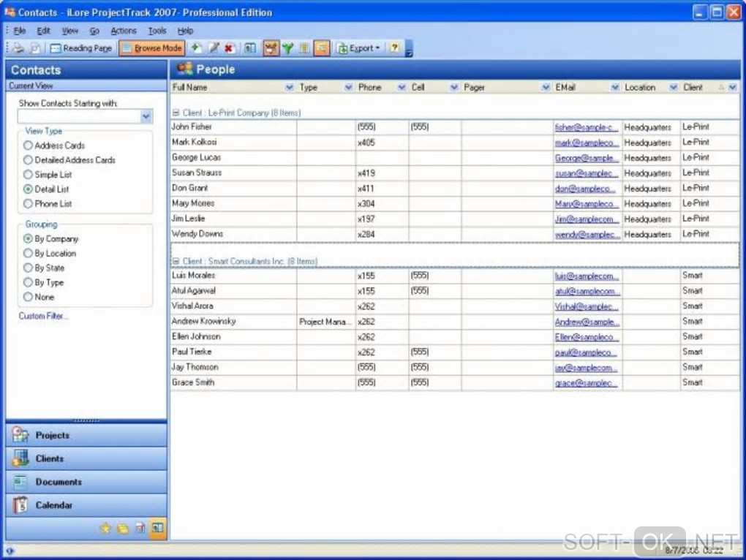The image size is (746, 560).
Task: Click the Print Preview icon in the toolbar
Action: (35, 48)
